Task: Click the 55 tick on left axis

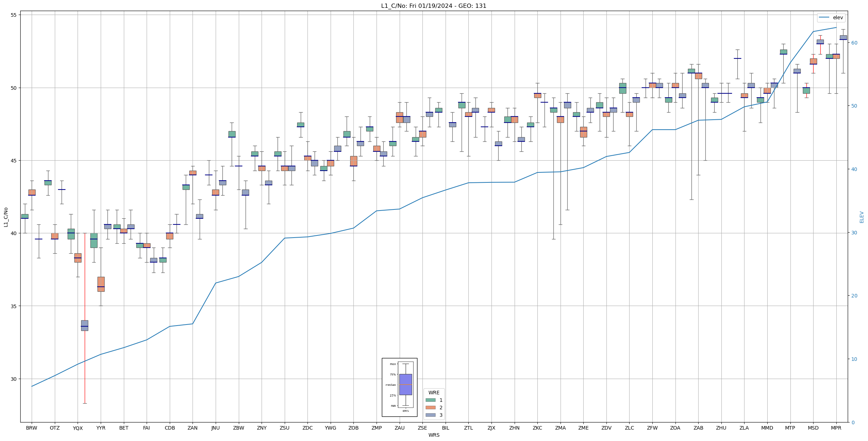Action: [x=14, y=15]
